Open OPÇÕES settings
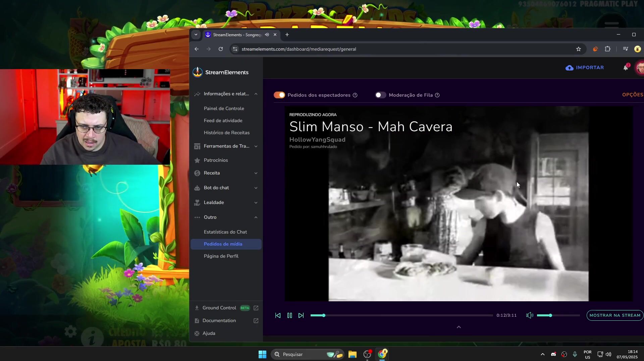644x361 pixels. (633, 95)
